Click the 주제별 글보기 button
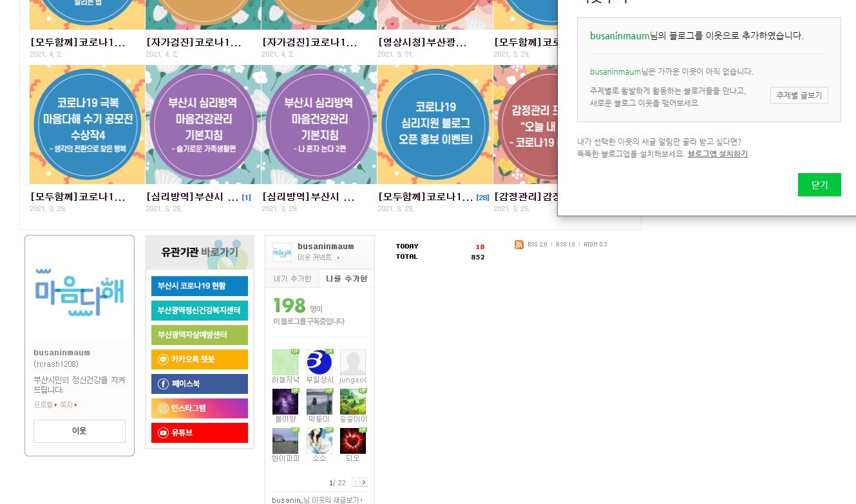856x504 pixels. [799, 95]
